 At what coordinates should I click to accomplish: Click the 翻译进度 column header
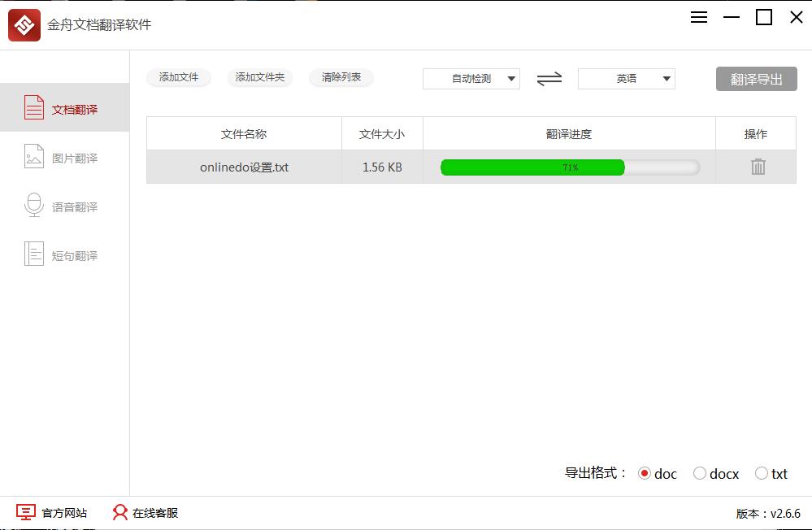[569, 133]
